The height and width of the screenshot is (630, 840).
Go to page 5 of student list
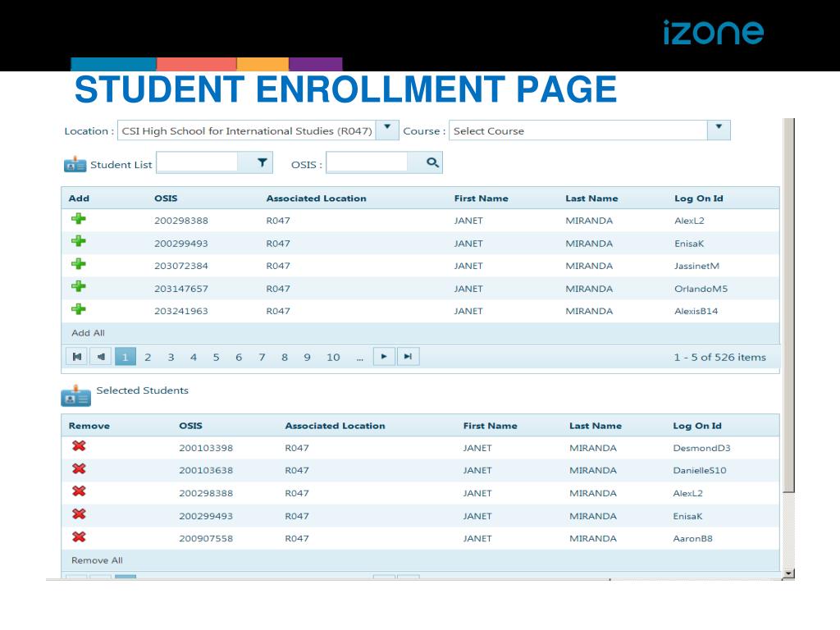tap(216, 358)
